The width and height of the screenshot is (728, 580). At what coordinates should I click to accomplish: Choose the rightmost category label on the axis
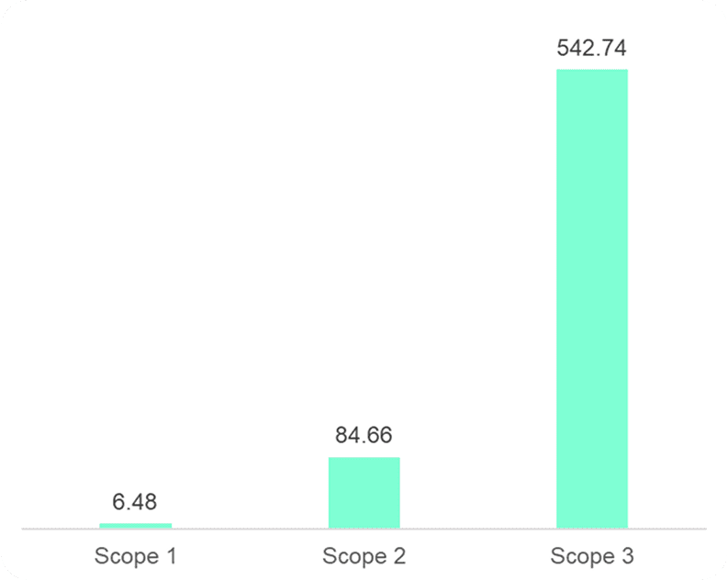coord(592,556)
